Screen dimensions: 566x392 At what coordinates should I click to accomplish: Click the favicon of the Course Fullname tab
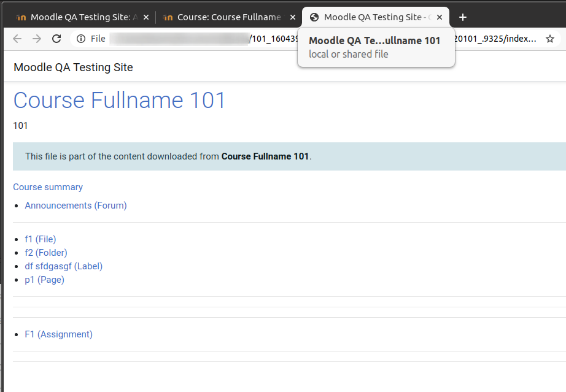point(168,17)
